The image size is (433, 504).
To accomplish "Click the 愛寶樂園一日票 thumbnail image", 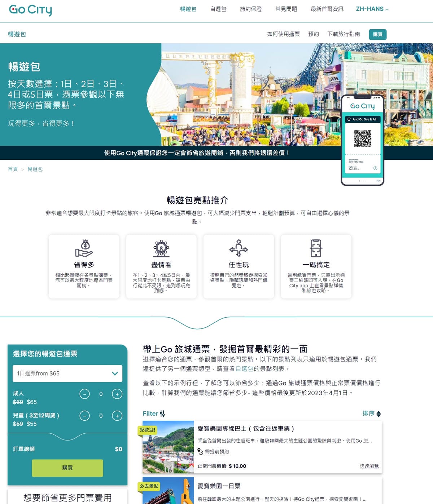I will 168,491.
